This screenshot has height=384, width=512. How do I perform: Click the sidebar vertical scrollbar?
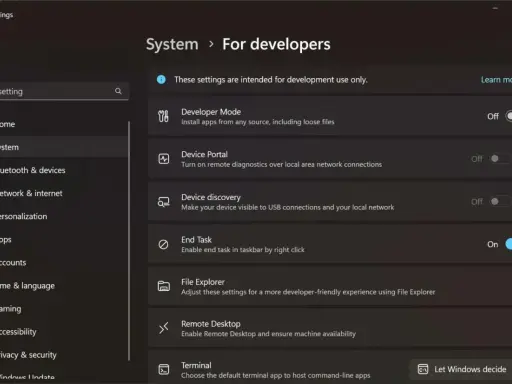tap(129, 241)
